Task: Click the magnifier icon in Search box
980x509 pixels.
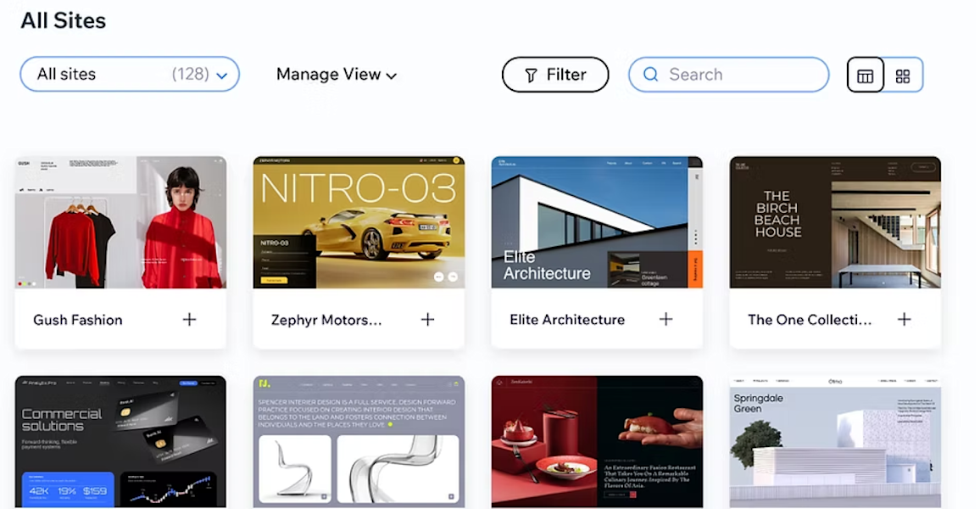Action: [651, 75]
